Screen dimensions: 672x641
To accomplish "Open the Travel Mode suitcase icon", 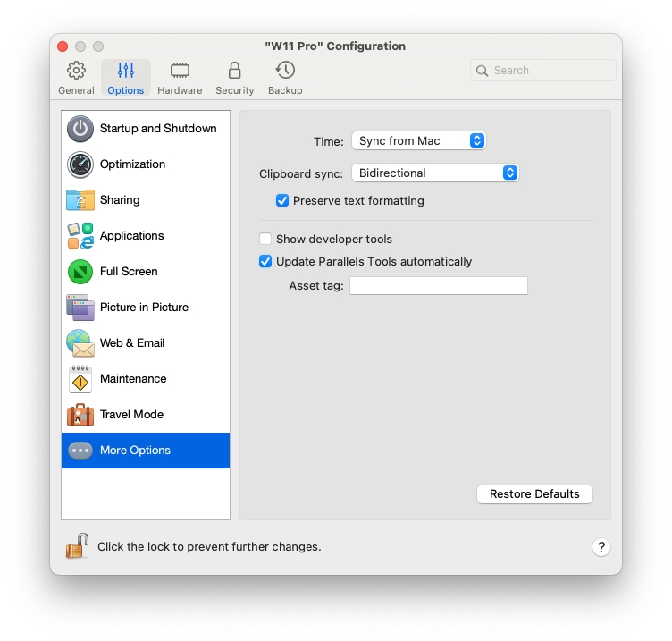I will (80, 415).
